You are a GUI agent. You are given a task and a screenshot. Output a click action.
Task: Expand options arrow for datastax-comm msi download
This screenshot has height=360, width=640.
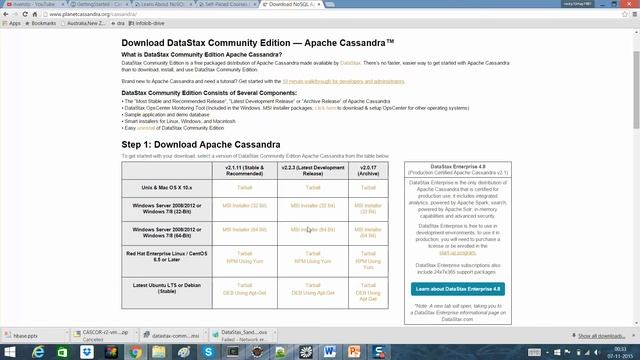(206, 333)
